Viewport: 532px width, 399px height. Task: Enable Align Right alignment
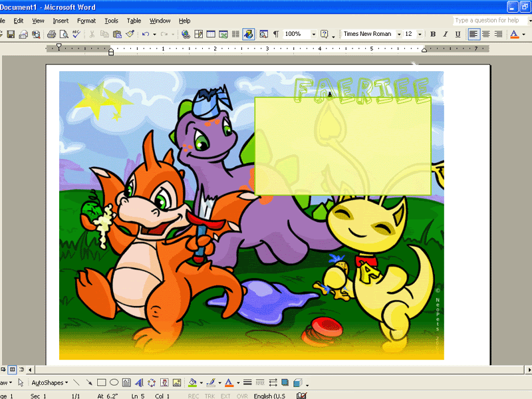pyautogui.click(x=498, y=34)
